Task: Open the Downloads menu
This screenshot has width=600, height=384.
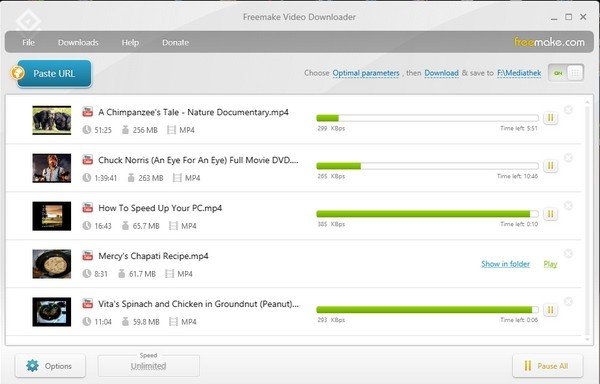Action: 78,42
